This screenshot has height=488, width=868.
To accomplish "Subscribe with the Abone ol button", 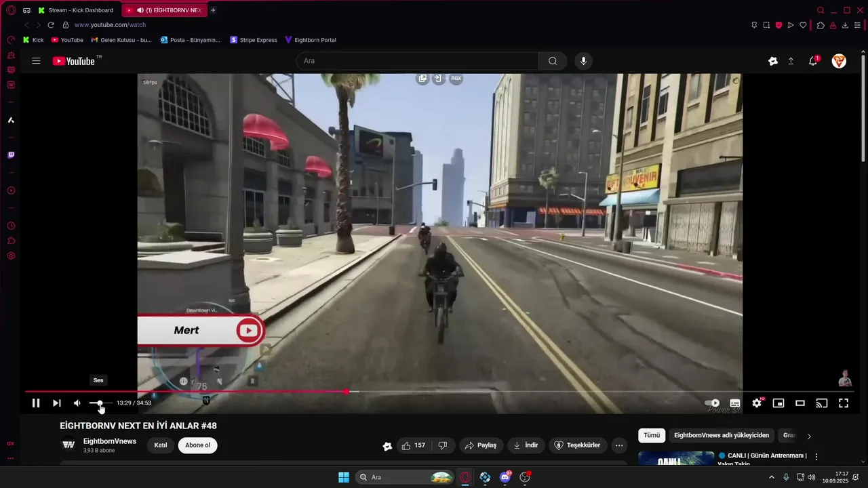I will (x=198, y=445).
